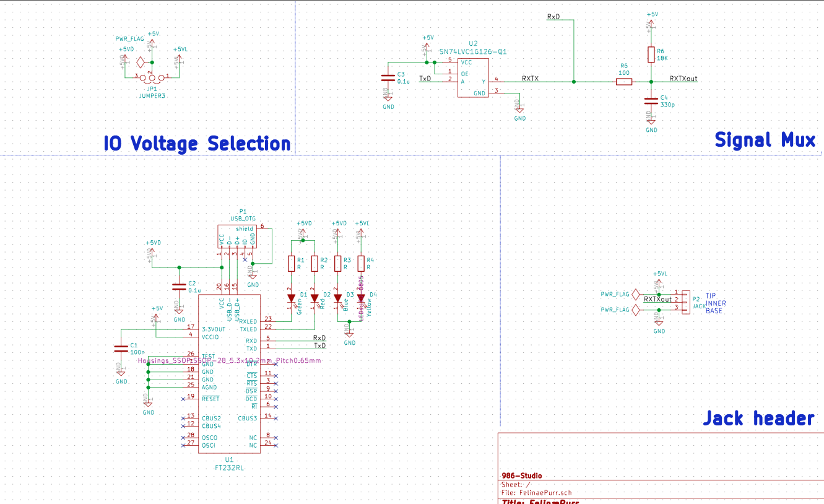Select the FT232RL U1 chip body
Image resolution: width=824 pixels, height=504 pixels.
point(229,384)
